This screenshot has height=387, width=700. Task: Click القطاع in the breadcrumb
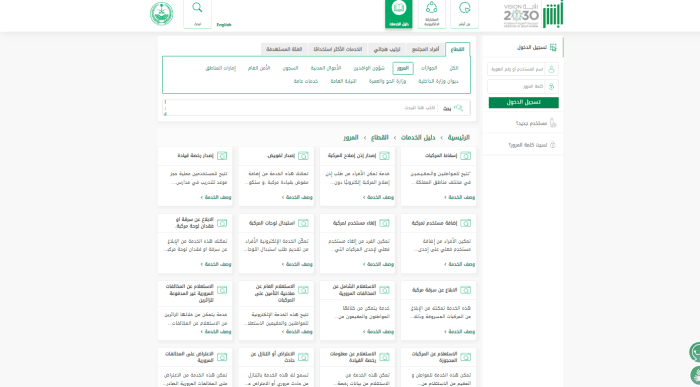click(379, 137)
